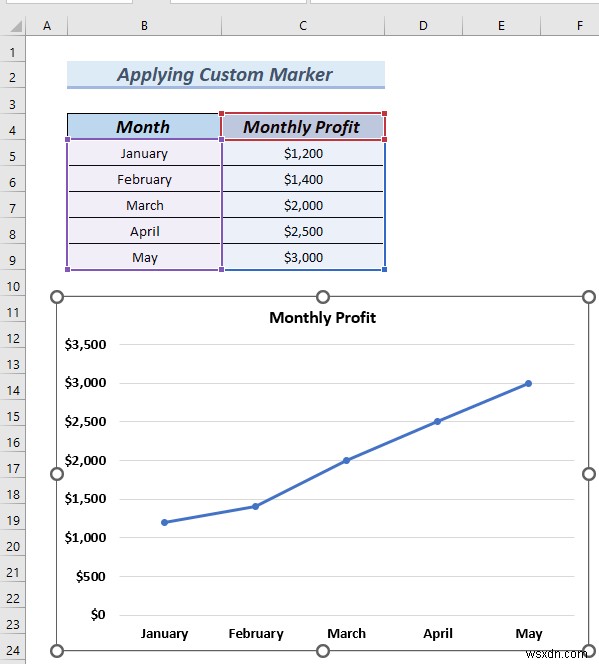The height and width of the screenshot is (664, 599).
Task: Click the chart's top-left resize handle
Action: [57, 297]
